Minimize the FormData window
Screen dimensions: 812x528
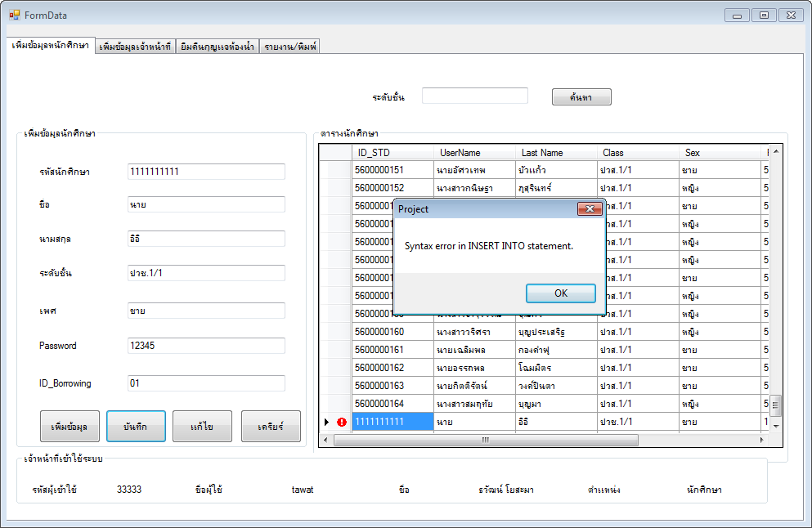[x=737, y=16]
